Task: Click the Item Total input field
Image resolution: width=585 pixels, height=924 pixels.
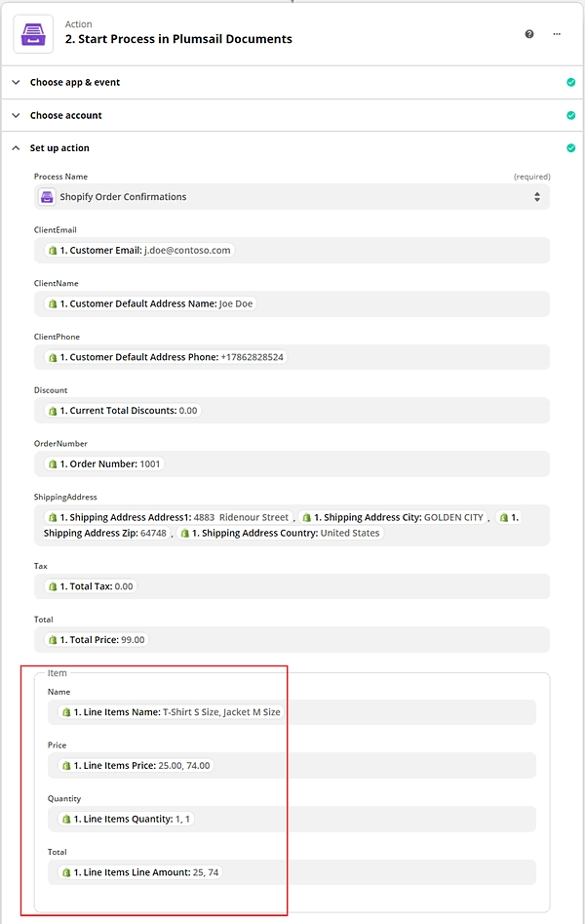Action: (292, 872)
